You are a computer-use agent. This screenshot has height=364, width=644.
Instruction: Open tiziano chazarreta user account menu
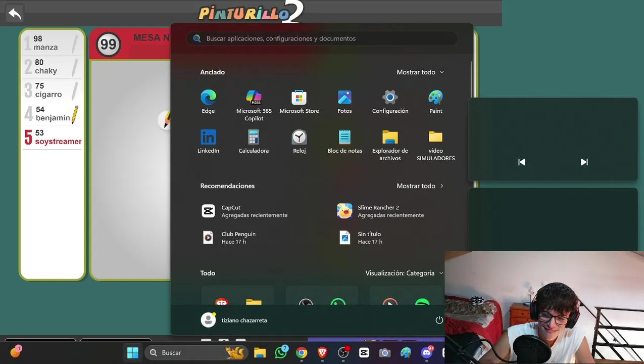click(234, 320)
